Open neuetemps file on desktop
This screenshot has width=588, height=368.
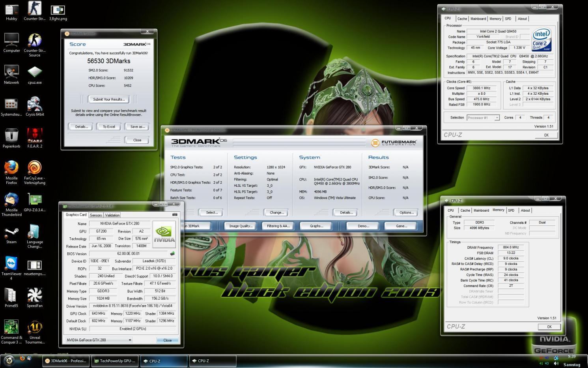click(x=35, y=268)
